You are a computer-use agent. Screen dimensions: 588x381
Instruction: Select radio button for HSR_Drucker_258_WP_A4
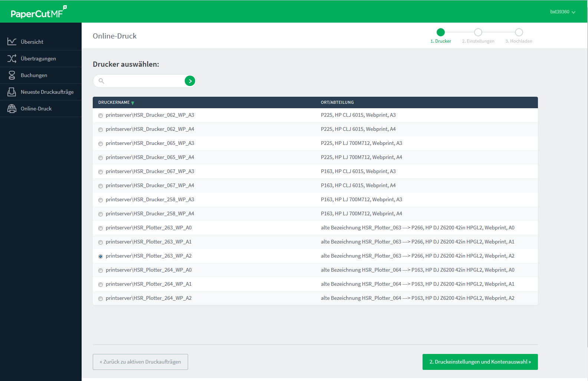click(x=101, y=214)
